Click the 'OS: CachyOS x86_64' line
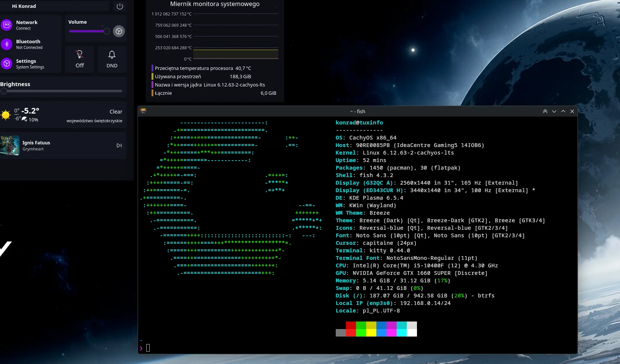620x364 pixels. tap(366, 138)
